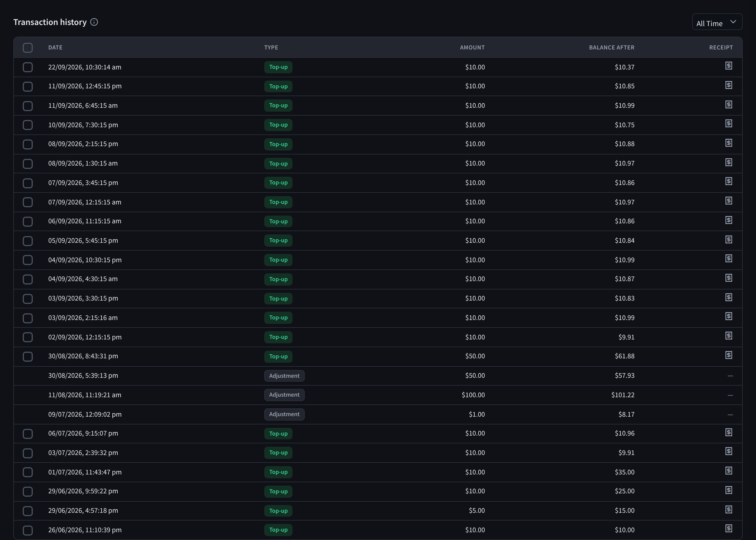Open receipt for 26/06/2026 11:10:39 pm top-up
This screenshot has height=540, width=756.
pyautogui.click(x=729, y=529)
